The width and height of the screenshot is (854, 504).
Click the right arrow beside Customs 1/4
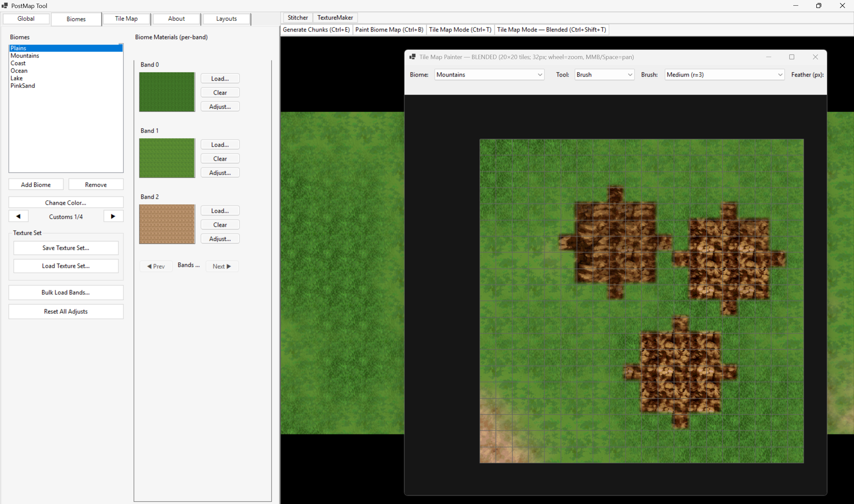(x=113, y=216)
